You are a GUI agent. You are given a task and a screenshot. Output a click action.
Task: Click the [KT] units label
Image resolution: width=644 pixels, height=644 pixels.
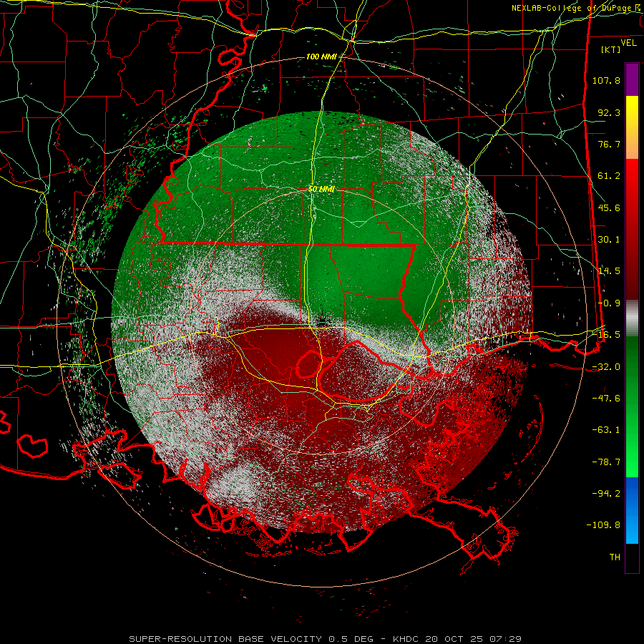(611, 49)
